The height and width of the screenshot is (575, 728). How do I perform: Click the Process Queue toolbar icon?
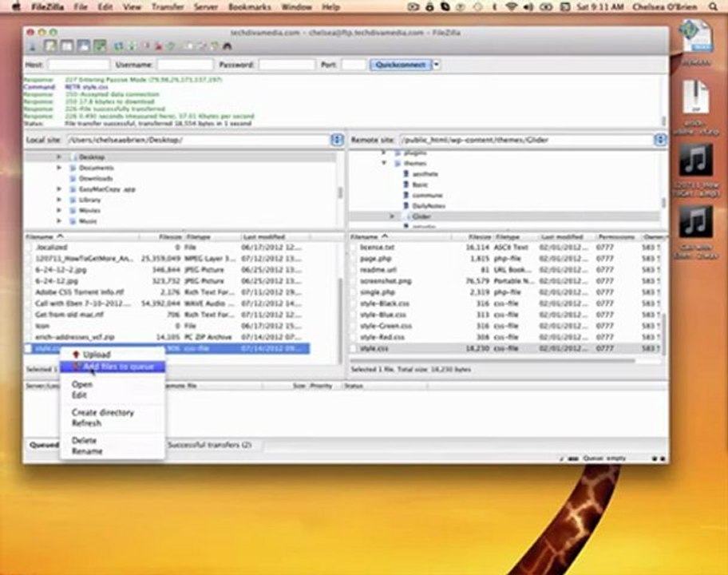(132, 47)
